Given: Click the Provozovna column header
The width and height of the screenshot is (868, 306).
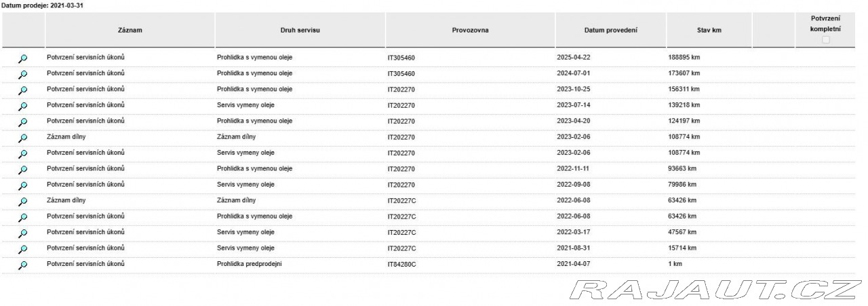Looking at the screenshot, I should pos(471,31).
